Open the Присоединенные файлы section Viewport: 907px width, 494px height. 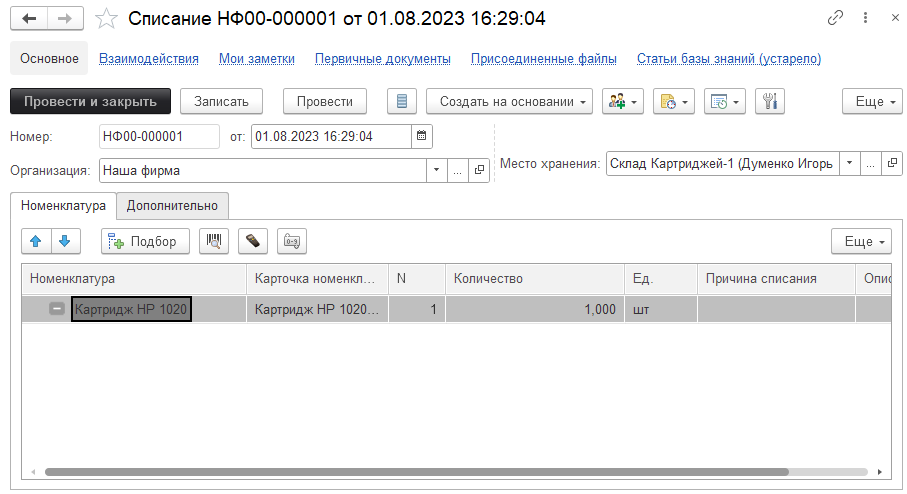click(x=543, y=59)
